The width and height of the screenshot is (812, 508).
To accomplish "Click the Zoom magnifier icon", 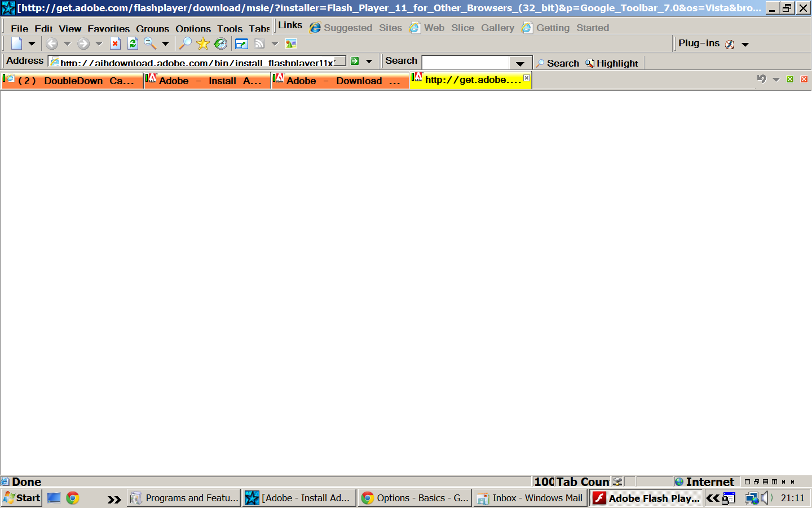I will 150,43.
